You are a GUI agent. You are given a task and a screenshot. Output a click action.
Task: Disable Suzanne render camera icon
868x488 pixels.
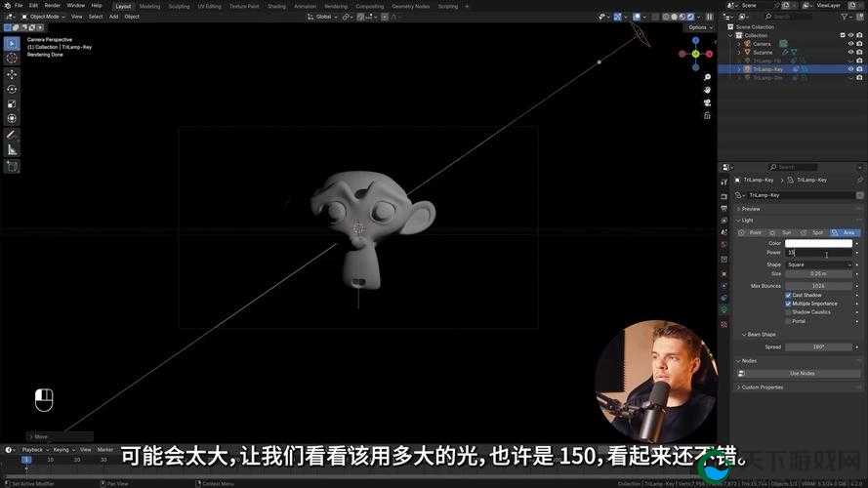[x=859, y=52]
